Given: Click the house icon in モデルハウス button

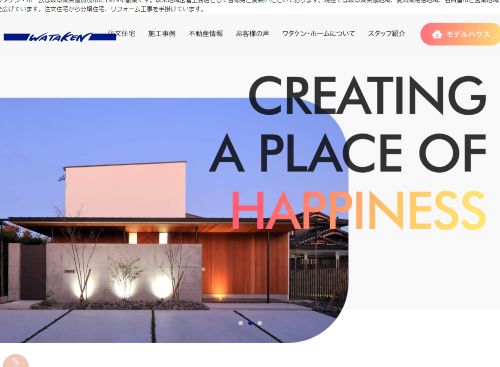Looking at the screenshot, I should point(437,34).
